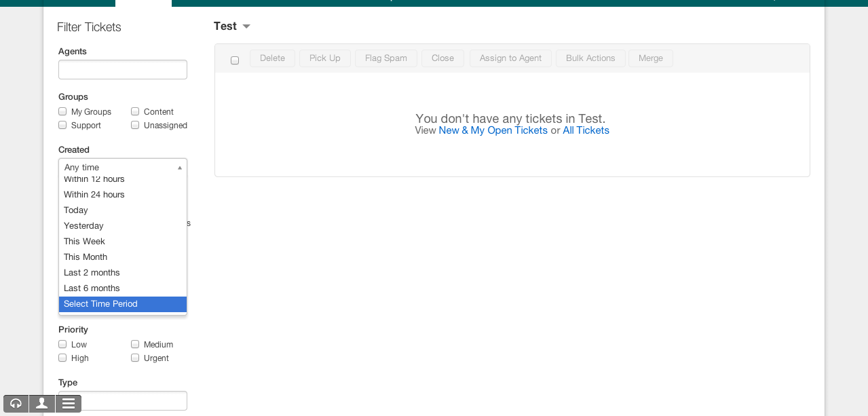Click the person icon in bottom bar
The width and height of the screenshot is (868, 416).
pyautogui.click(x=42, y=404)
